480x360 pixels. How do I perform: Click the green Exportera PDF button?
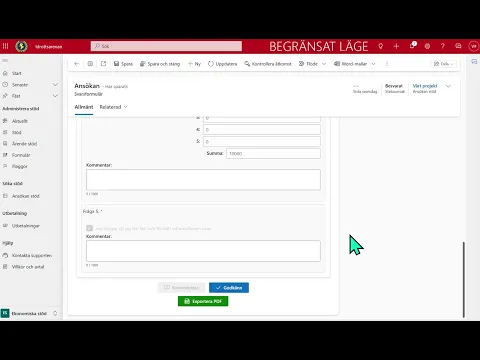pyautogui.click(x=203, y=301)
